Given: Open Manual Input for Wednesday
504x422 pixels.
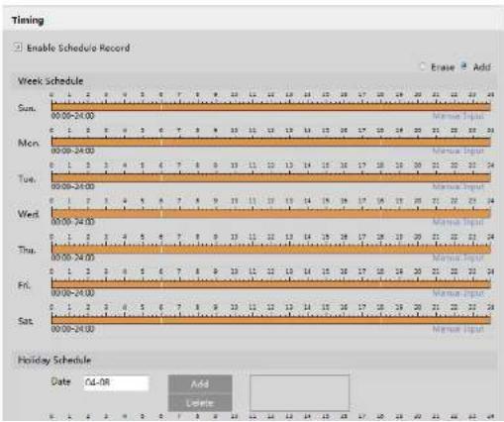Looking at the screenshot, I should (x=458, y=222).
